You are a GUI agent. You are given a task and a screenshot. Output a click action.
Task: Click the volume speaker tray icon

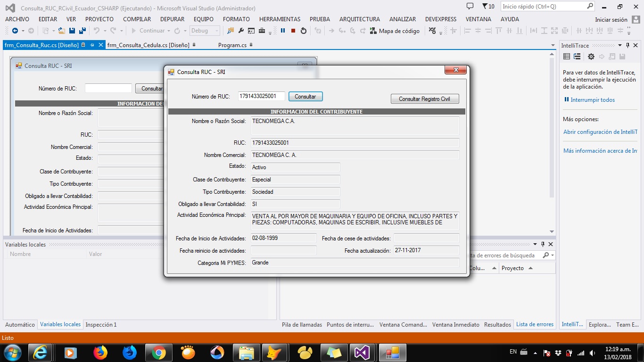pos(592,353)
